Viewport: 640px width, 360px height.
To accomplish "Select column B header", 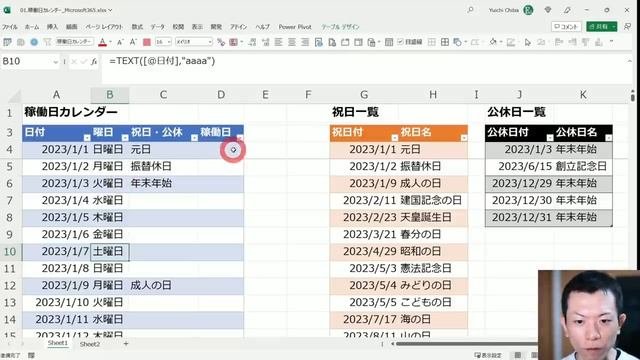I will (x=110, y=95).
